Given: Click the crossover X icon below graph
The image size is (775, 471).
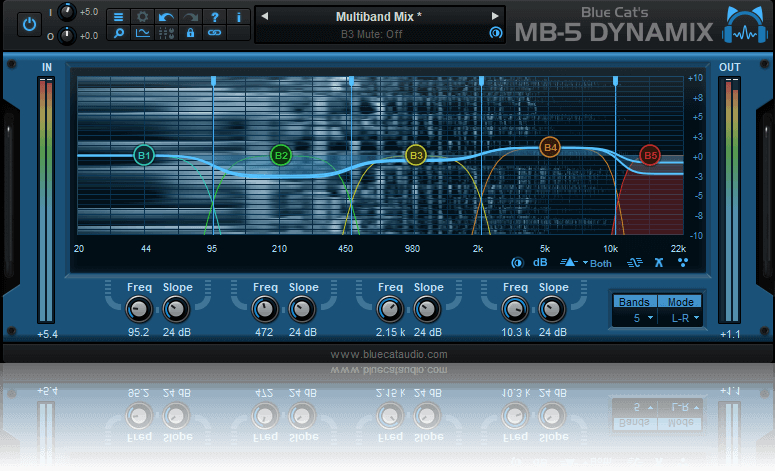Looking at the screenshot, I should point(658,264).
